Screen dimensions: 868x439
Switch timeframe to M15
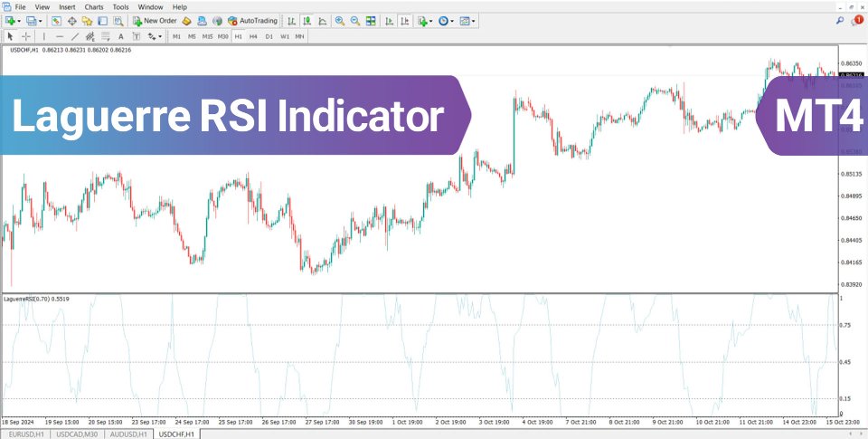click(x=208, y=36)
